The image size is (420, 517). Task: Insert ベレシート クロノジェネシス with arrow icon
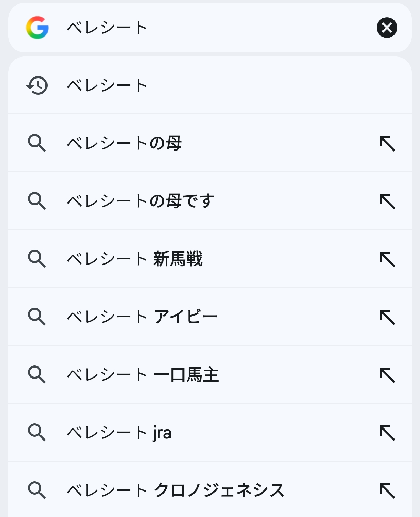387,490
